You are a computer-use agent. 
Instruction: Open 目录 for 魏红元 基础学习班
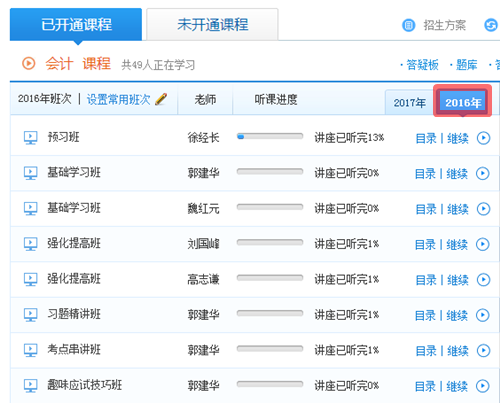tap(426, 209)
